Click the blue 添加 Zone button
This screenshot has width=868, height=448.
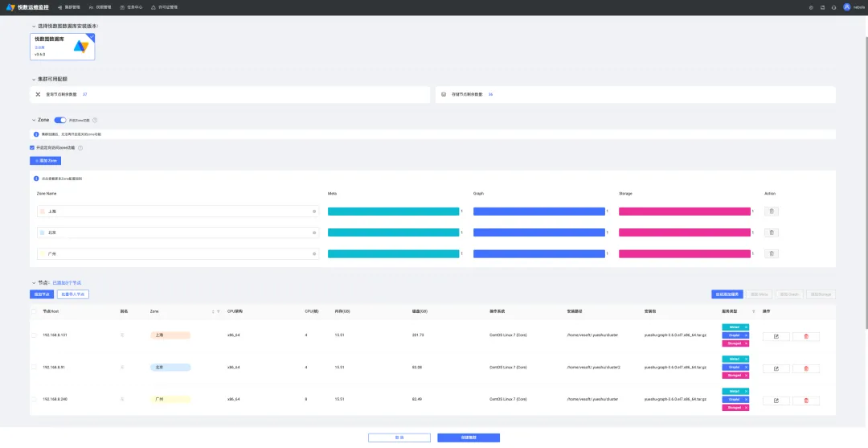click(x=45, y=161)
